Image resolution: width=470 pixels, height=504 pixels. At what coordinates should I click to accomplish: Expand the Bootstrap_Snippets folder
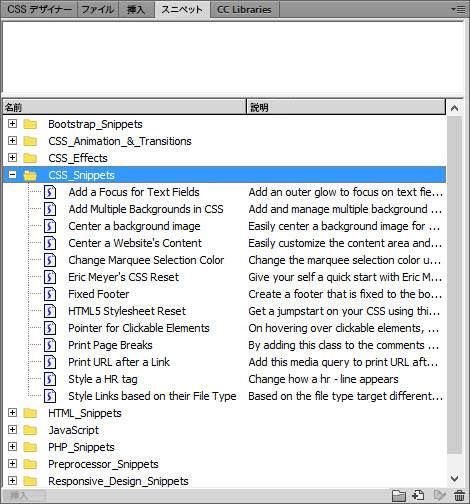point(12,124)
